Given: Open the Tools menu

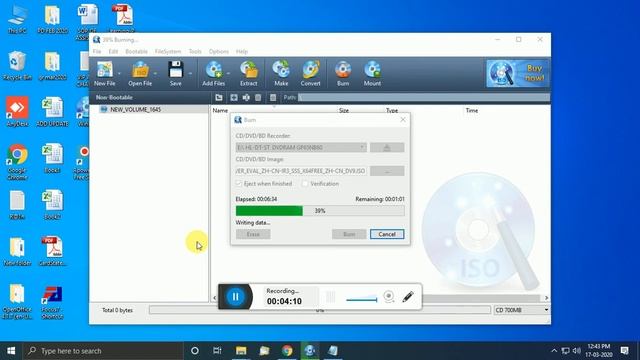Looking at the screenshot, I should coord(195,51).
